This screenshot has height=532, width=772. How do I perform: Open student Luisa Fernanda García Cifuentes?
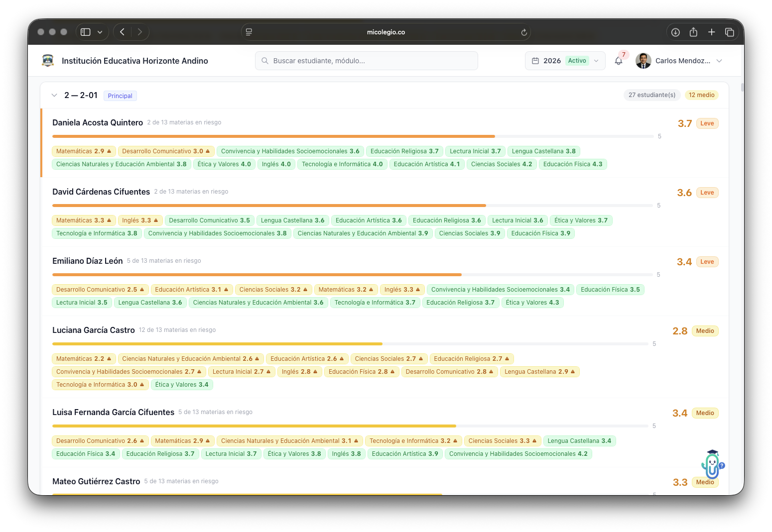coord(114,412)
